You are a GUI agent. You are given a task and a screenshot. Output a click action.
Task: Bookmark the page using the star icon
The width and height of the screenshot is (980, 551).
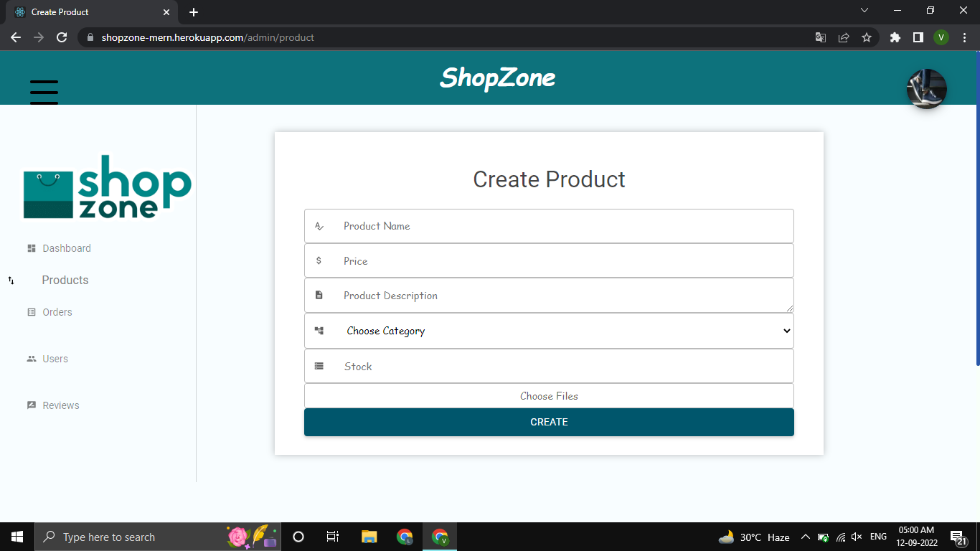(867, 37)
